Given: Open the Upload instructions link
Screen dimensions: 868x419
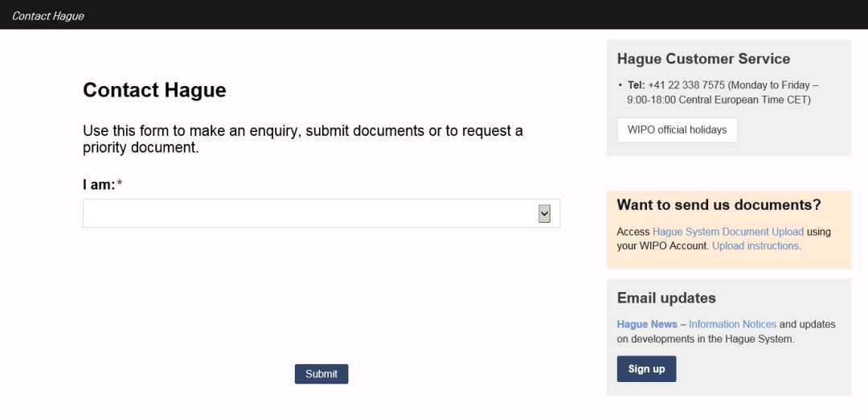Looking at the screenshot, I should [x=755, y=245].
